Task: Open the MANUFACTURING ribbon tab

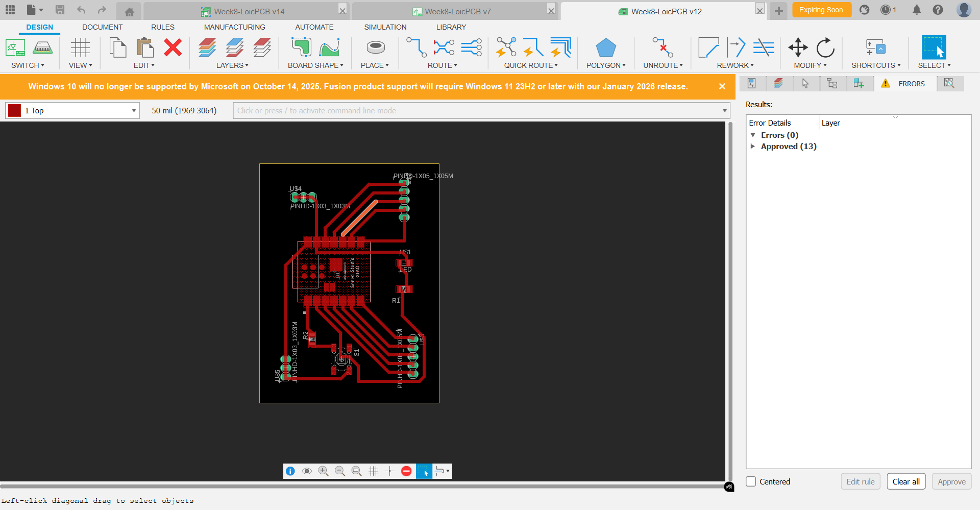Action: 235,27
